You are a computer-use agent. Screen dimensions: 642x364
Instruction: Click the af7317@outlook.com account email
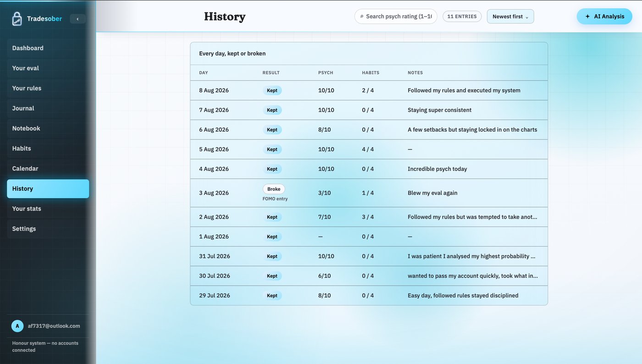(54, 326)
